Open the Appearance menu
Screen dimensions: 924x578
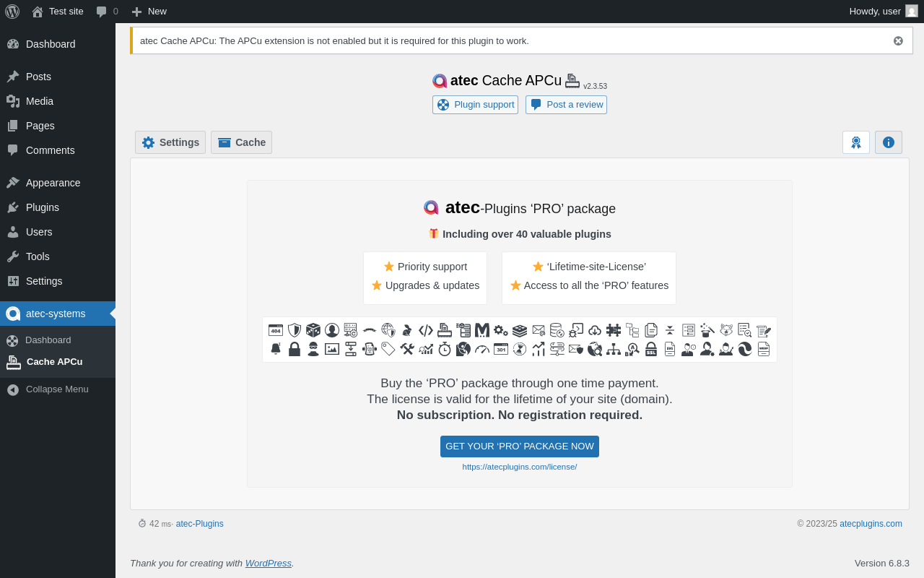pyautogui.click(x=58, y=183)
